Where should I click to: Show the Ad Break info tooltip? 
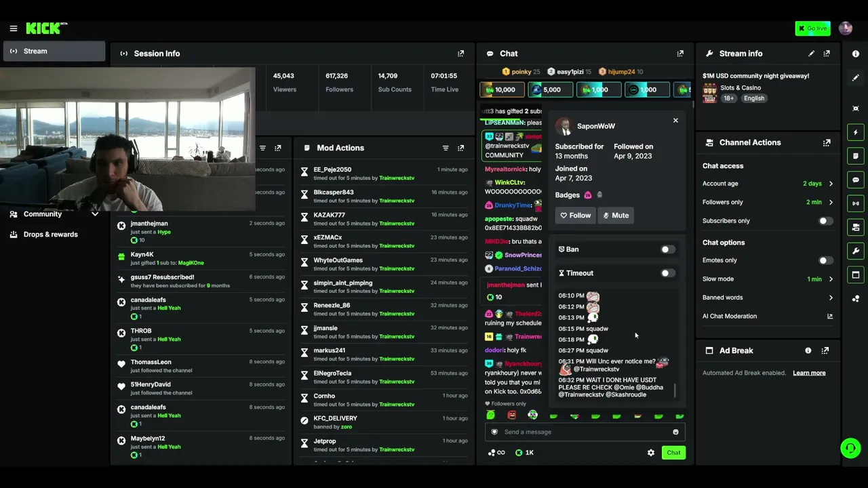(x=808, y=350)
